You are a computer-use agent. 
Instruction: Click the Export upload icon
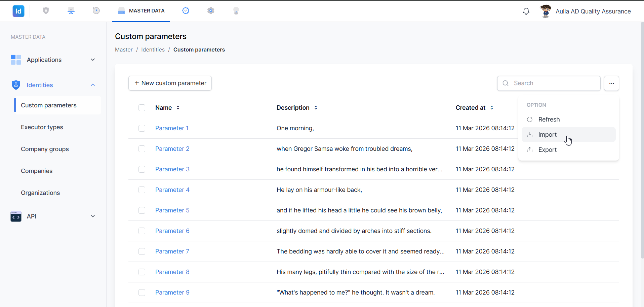[x=530, y=150]
